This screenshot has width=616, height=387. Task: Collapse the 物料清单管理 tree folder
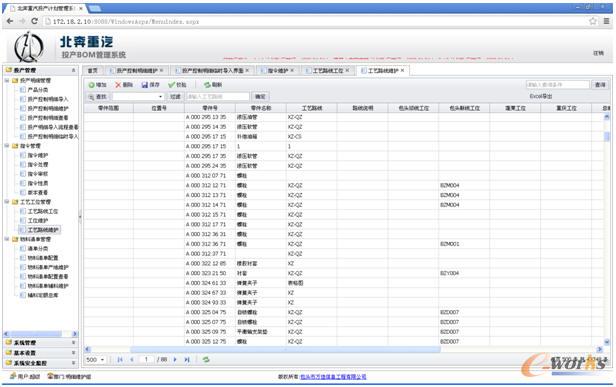(x=7, y=239)
